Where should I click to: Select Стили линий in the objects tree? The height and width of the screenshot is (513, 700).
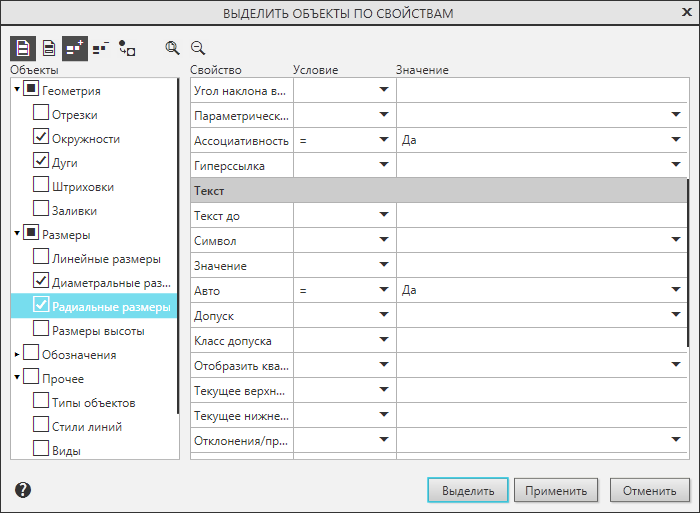tap(86, 426)
